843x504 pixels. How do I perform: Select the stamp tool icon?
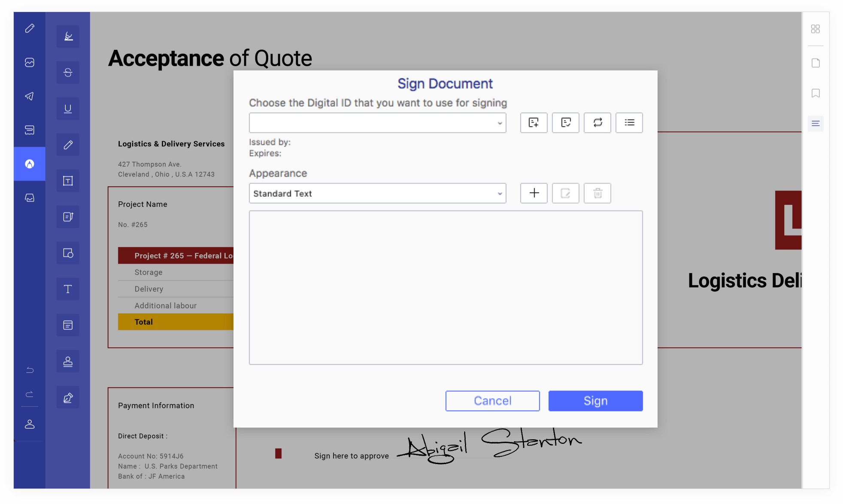point(68,361)
